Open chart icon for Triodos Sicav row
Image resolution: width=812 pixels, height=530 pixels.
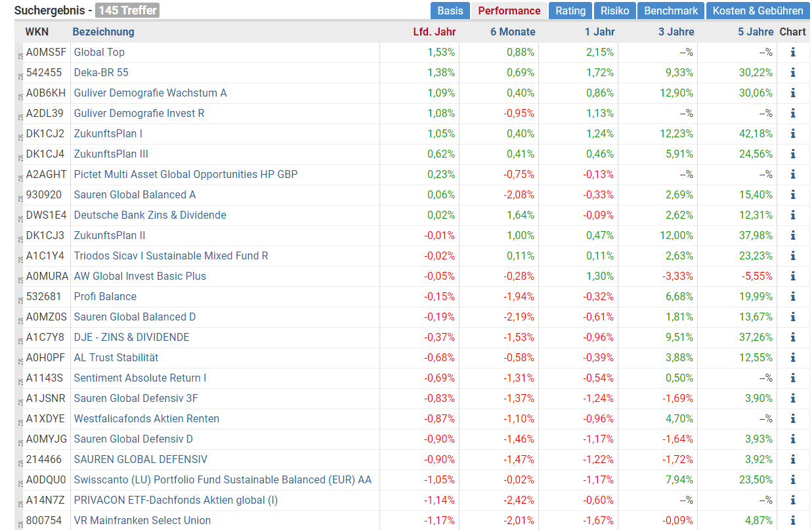point(793,256)
